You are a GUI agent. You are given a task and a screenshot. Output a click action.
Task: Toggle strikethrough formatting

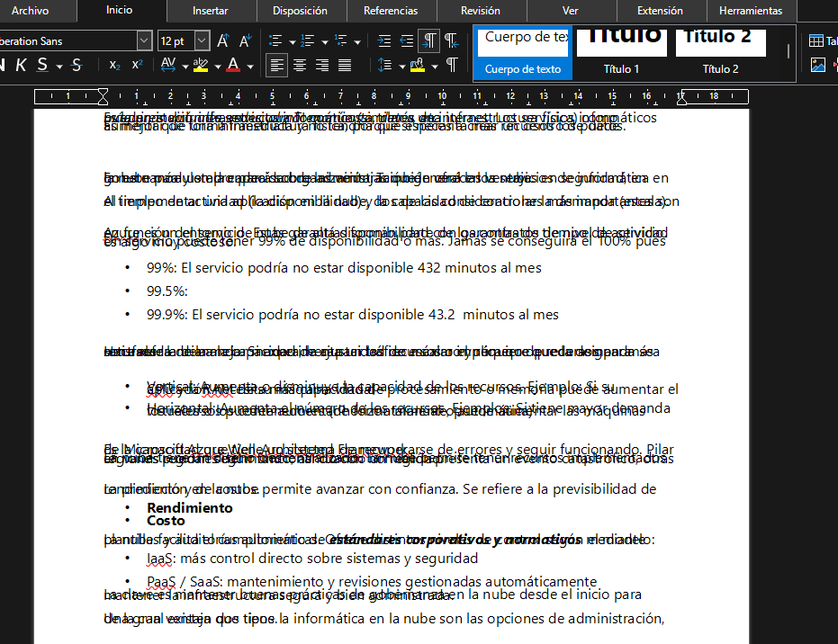pyautogui.click(x=77, y=66)
